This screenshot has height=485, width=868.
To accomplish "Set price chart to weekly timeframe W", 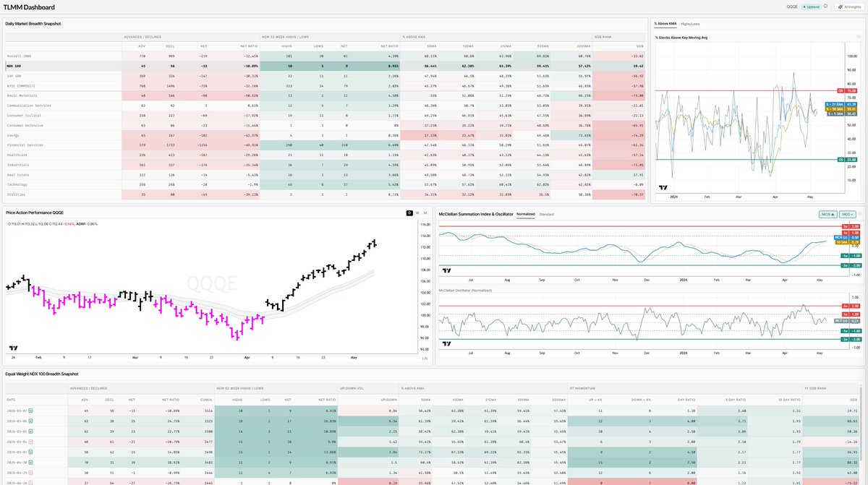I will tap(417, 213).
